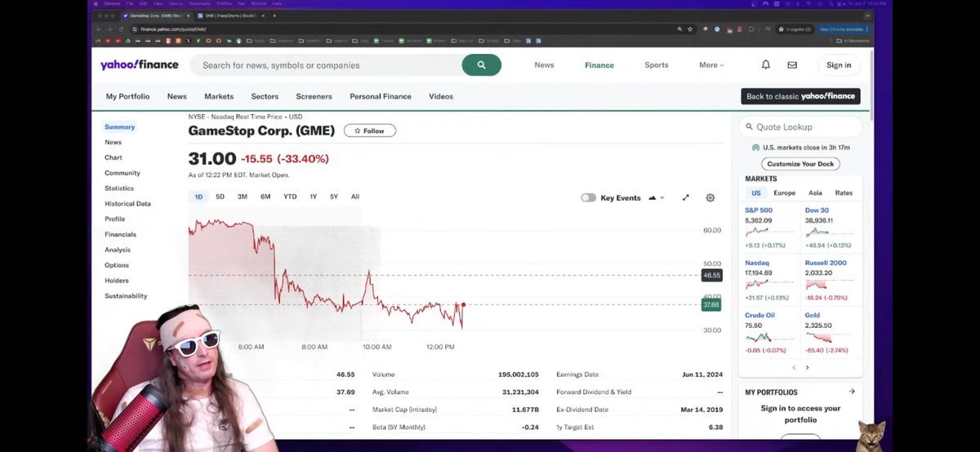Click the Sign in button
Screen dimensions: 980x452
[839, 65]
